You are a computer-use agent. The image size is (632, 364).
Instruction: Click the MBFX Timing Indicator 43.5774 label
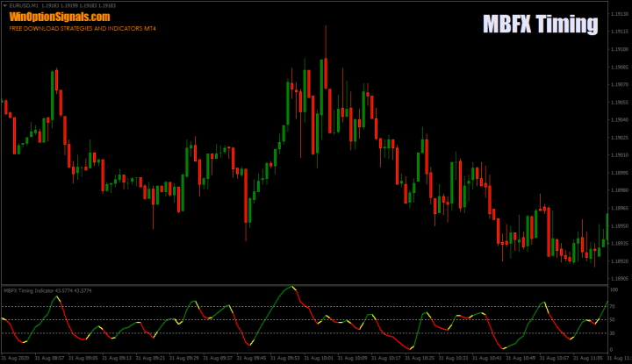point(47,290)
